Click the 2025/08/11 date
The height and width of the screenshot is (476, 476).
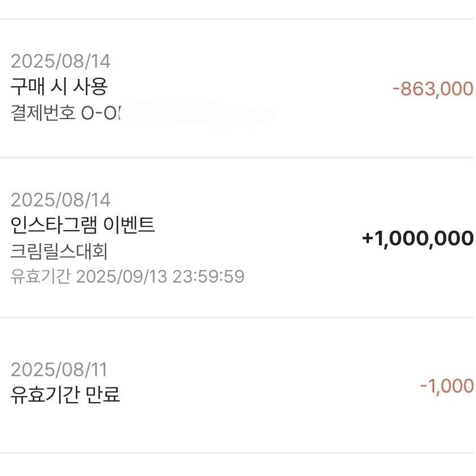click(59, 370)
